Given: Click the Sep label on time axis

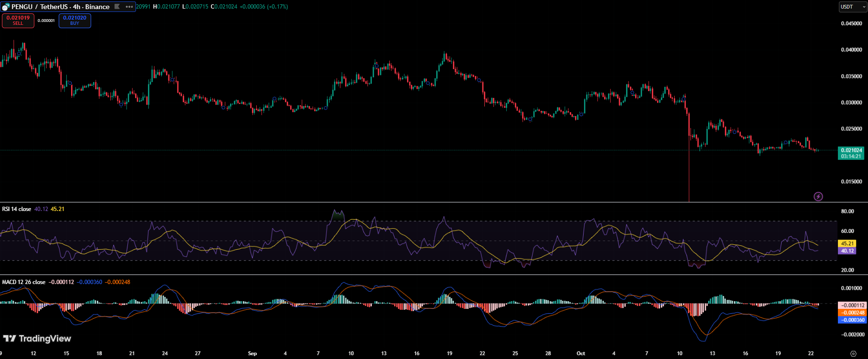Looking at the screenshot, I should [x=252, y=353].
